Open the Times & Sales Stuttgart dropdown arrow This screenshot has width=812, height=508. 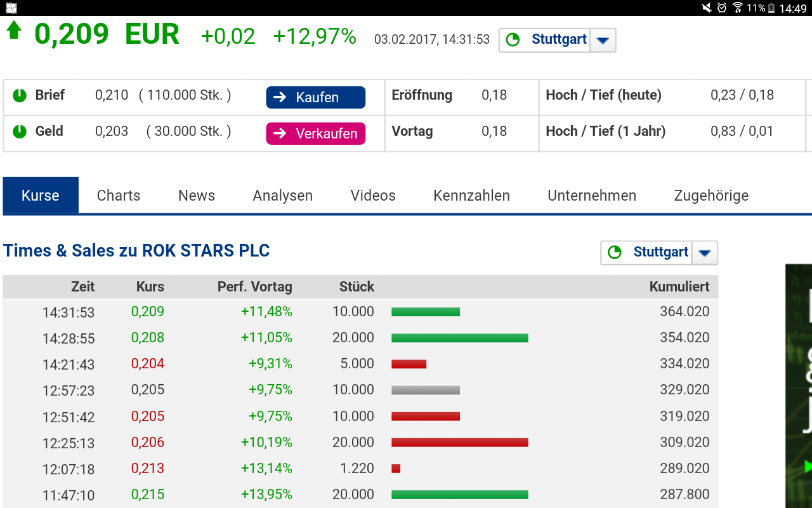(705, 253)
